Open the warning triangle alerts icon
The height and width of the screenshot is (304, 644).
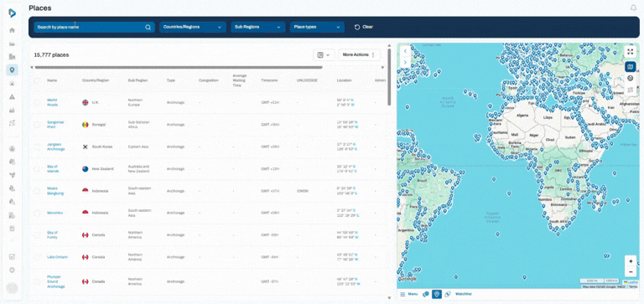point(13,97)
